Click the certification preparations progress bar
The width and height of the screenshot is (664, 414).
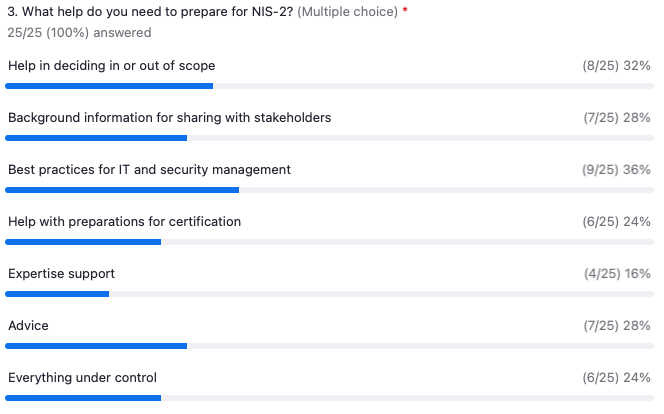pyautogui.click(x=329, y=242)
